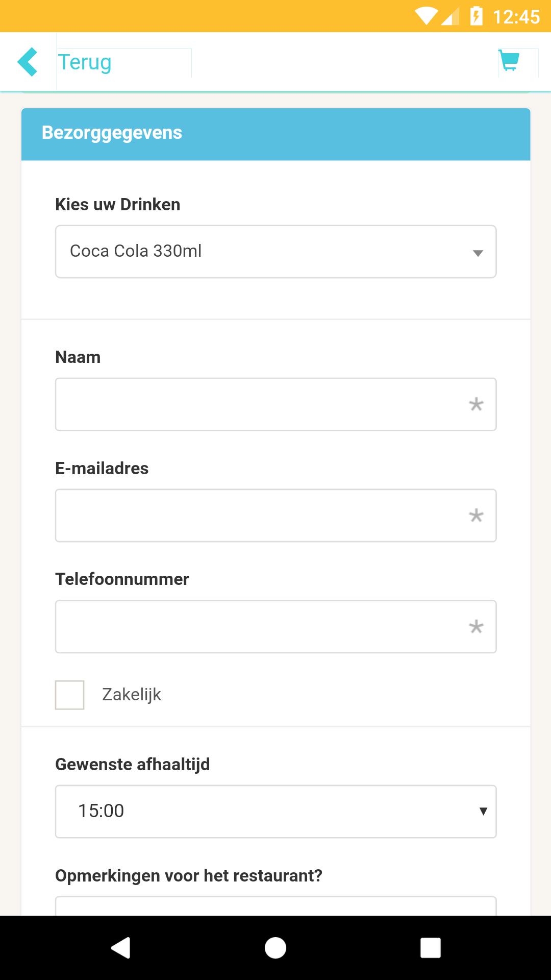Screen dimensions: 551x980
Task: Focus the Naam input field
Action: pos(275,404)
